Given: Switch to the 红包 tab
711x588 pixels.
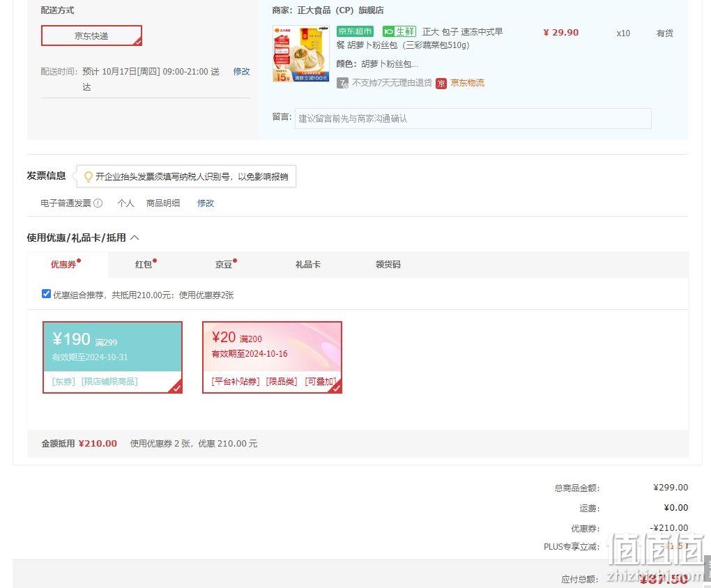Looking at the screenshot, I should coord(144,264).
